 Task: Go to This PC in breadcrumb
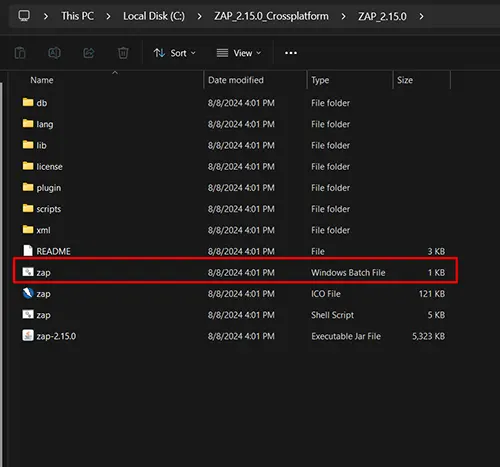click(77, 16)
